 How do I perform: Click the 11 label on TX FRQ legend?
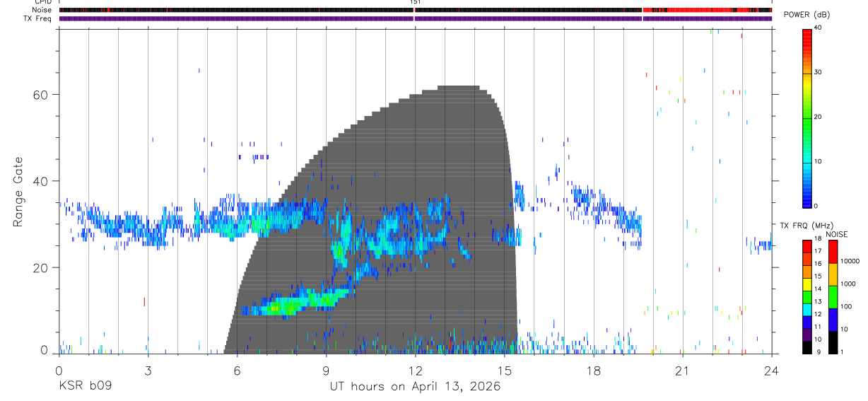point(817,327)
